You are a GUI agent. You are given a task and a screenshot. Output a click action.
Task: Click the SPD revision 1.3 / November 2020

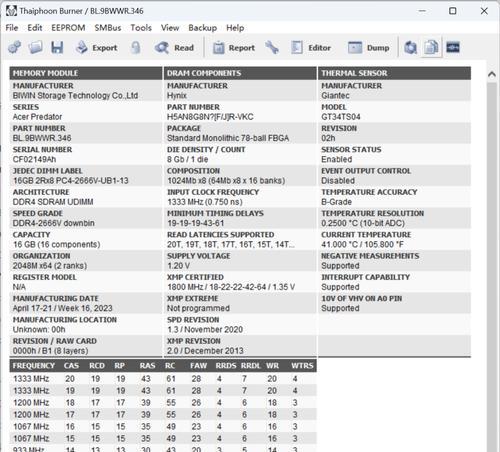(205, 330)
